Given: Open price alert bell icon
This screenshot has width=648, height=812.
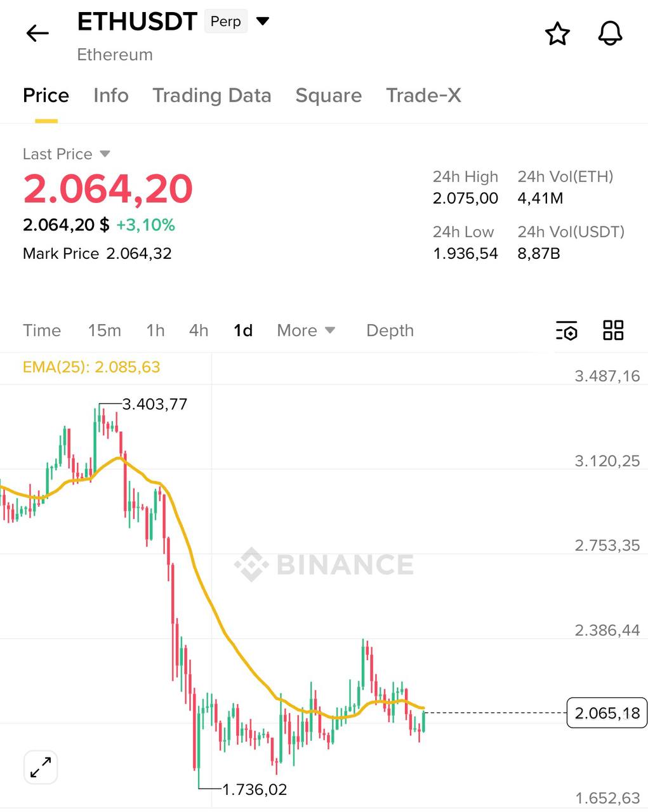Looking at the screenshot, I should pyautogui.click(x=610, y=34).
